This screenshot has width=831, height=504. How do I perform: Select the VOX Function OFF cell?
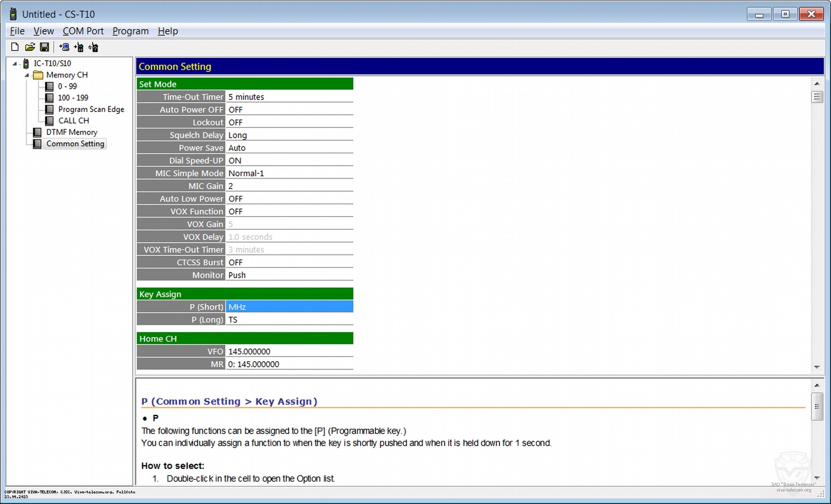pos(289,211)
